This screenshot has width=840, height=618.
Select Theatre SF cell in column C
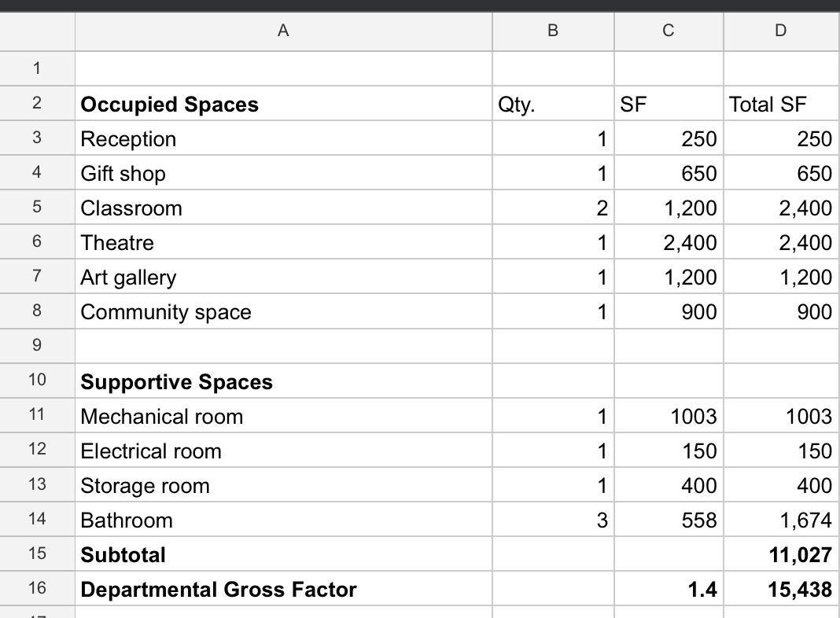[x=668, y=243]
